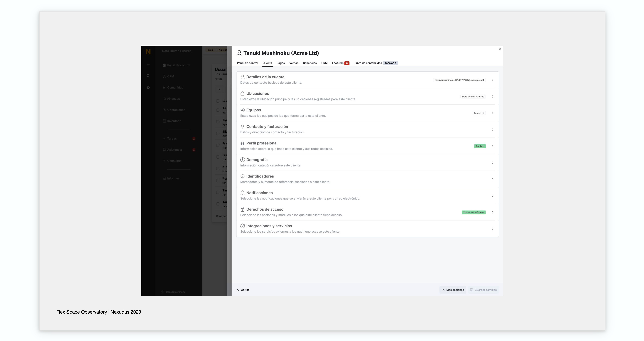Click the Identificadores dashed circle icon

pos(242,176)
